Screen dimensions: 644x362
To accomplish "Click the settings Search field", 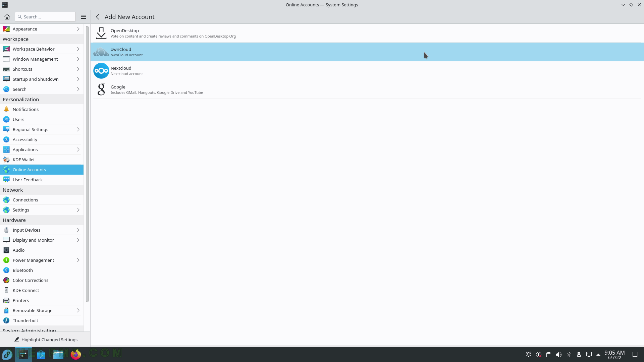I will [45, 17].
